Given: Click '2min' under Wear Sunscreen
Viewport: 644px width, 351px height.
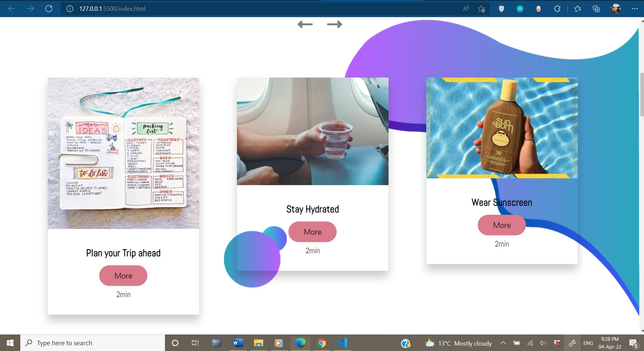Looking at the screenshot, I should click(502, 244).
